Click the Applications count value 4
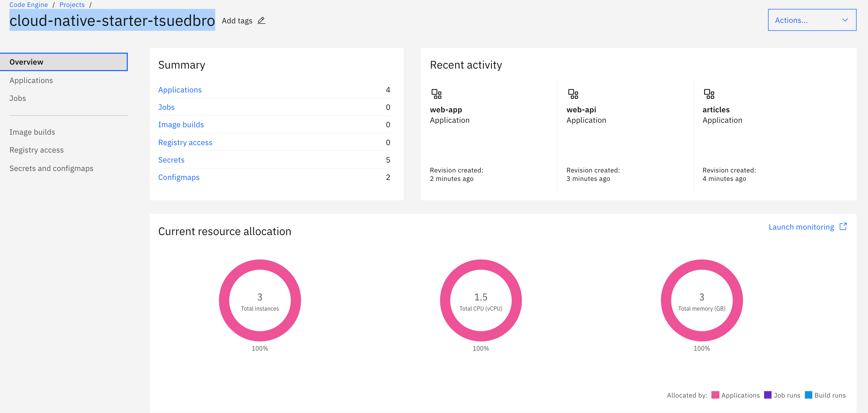868x413 pixels. [x=388, y=90]
